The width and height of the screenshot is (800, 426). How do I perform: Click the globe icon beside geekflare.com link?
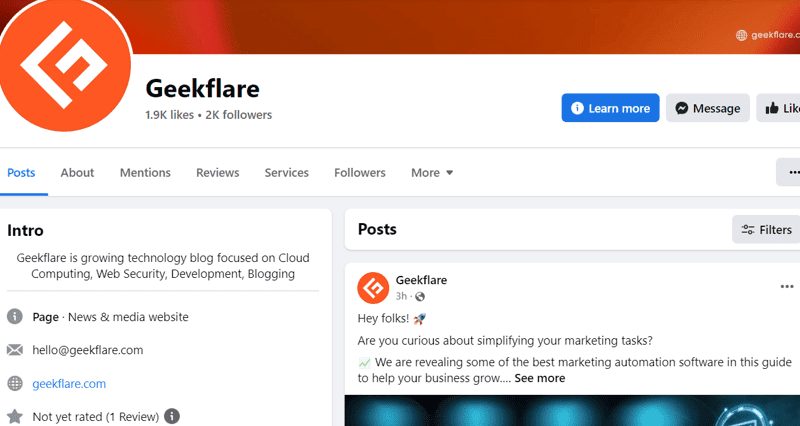coord(15,384)
